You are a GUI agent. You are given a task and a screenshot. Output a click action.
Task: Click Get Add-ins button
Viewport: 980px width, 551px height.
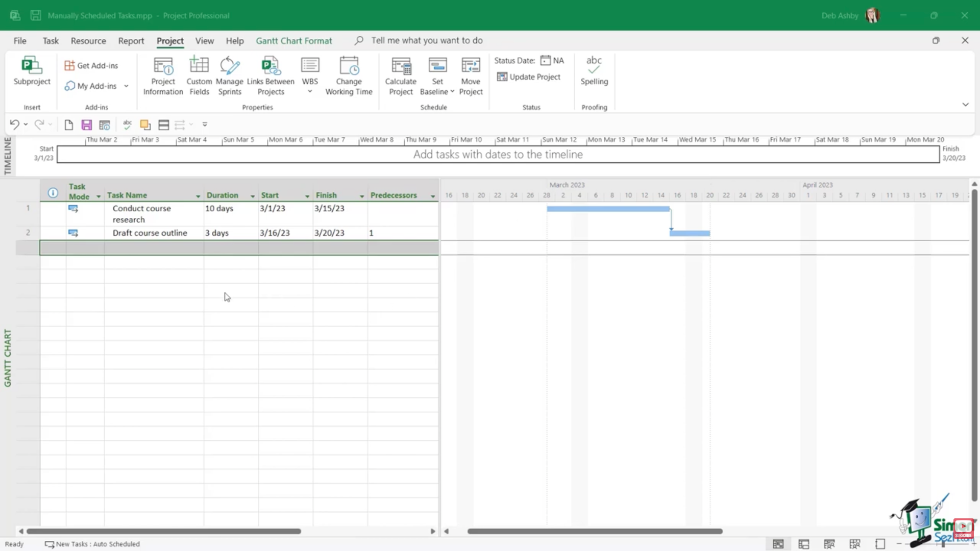(x=91, y=65)
